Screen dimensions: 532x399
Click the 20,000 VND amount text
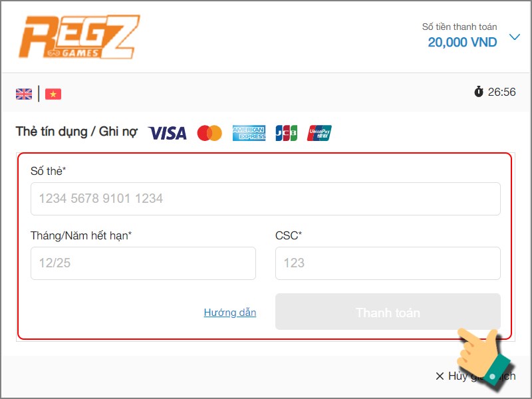462,43
